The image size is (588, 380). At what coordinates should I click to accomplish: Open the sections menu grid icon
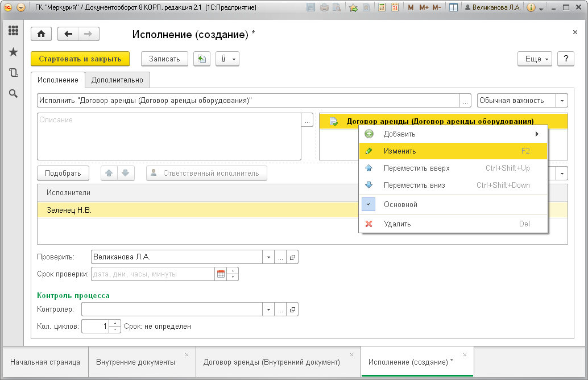click(14, 30)
